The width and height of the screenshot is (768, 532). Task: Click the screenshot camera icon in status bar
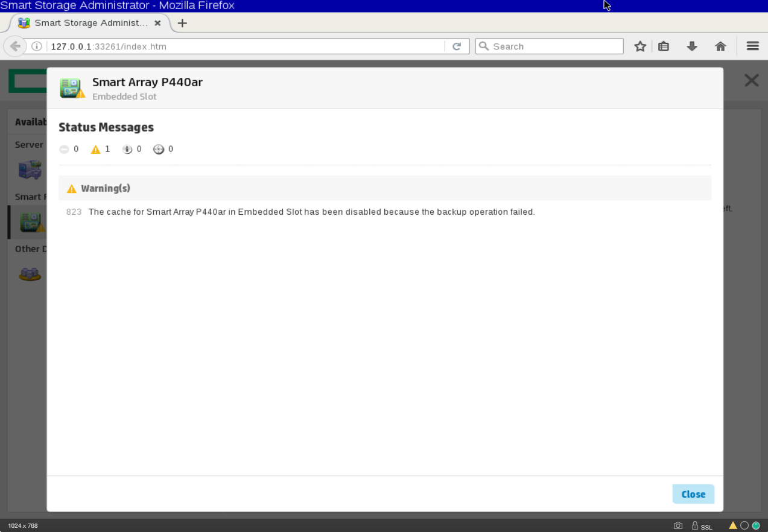coord(678,526)
